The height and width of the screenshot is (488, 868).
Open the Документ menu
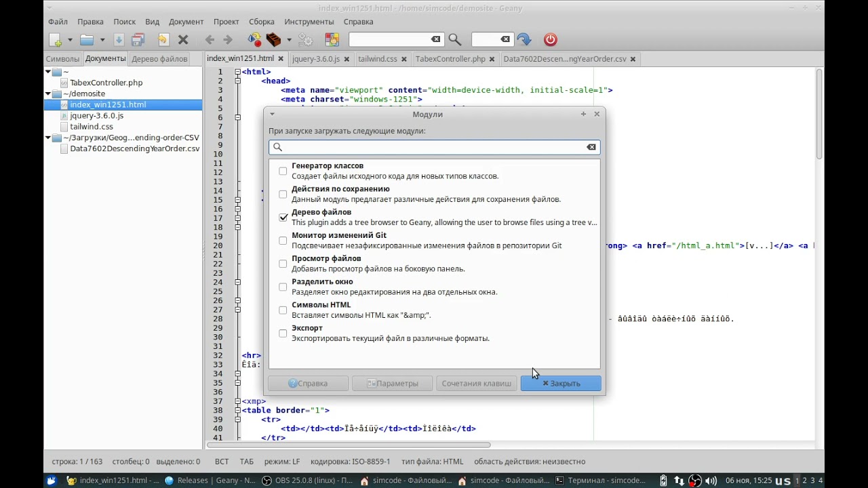186,22
